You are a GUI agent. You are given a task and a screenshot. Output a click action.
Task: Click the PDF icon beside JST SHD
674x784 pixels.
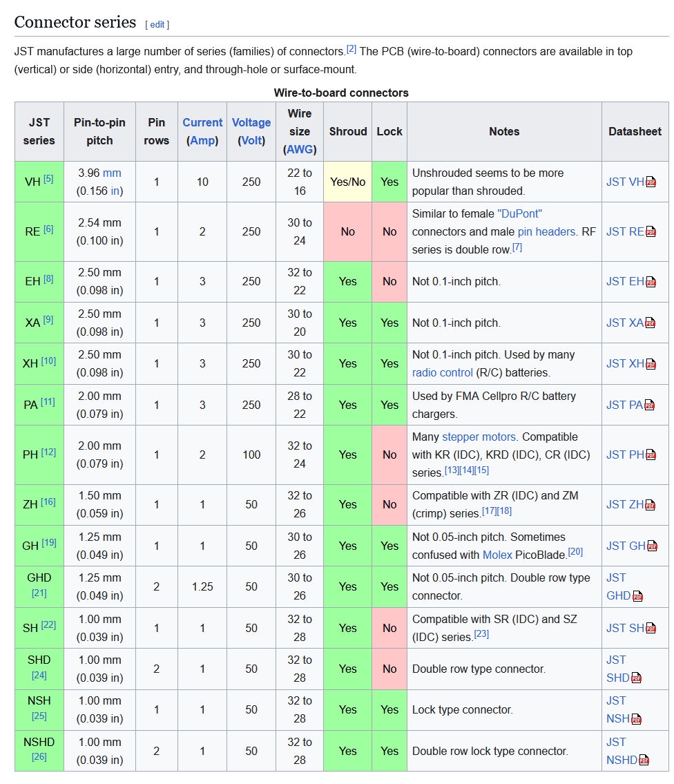click(637, 678)
